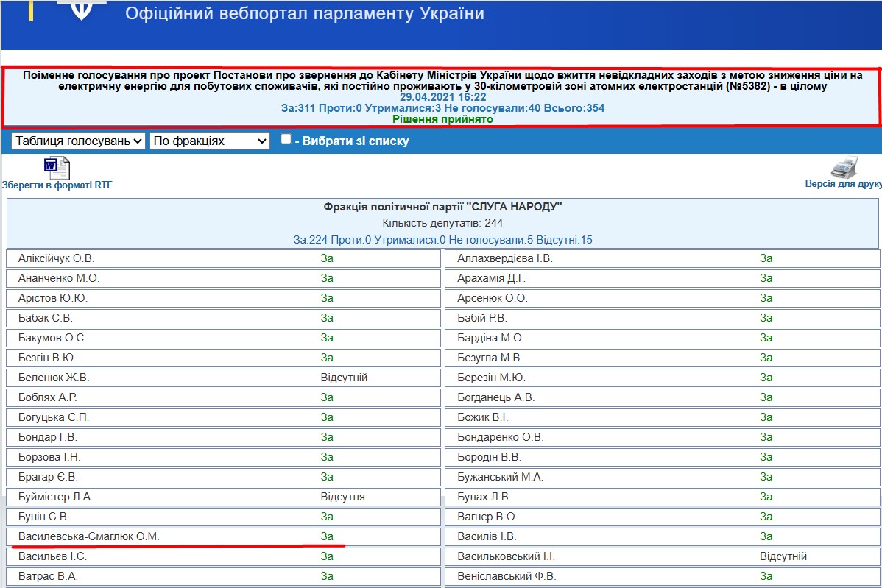This screenshot has height=588, width=882.
Task: Open 'Зберегти в форматі RTF' link
Action: coord(57,185)
